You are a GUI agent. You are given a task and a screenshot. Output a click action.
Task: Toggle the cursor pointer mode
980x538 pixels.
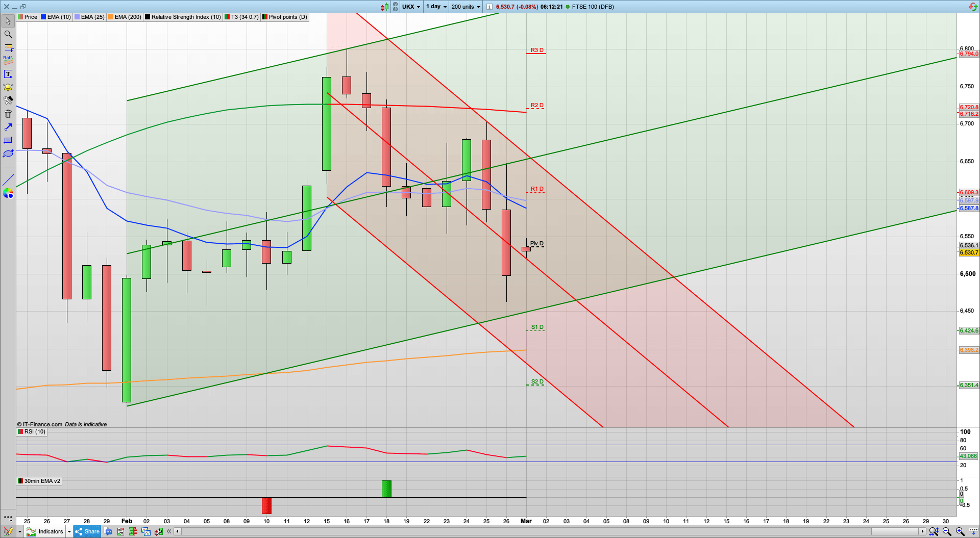tap(8, 21)
